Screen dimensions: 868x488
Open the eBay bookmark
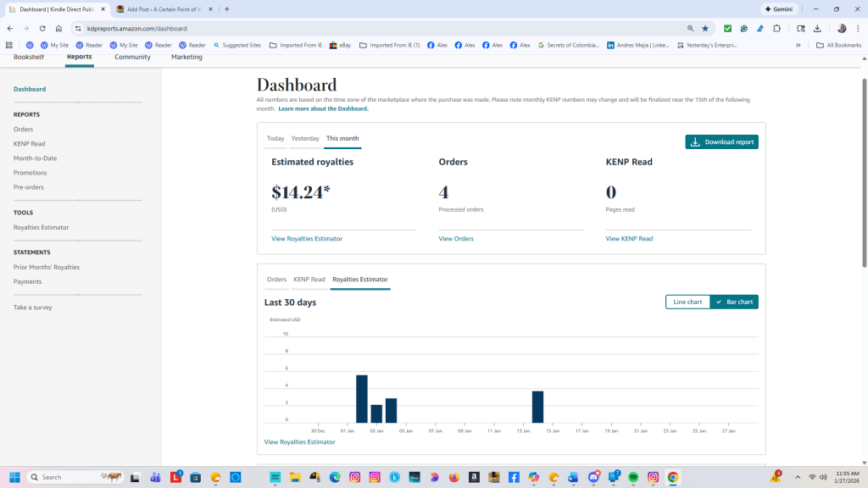pos(340,45)
